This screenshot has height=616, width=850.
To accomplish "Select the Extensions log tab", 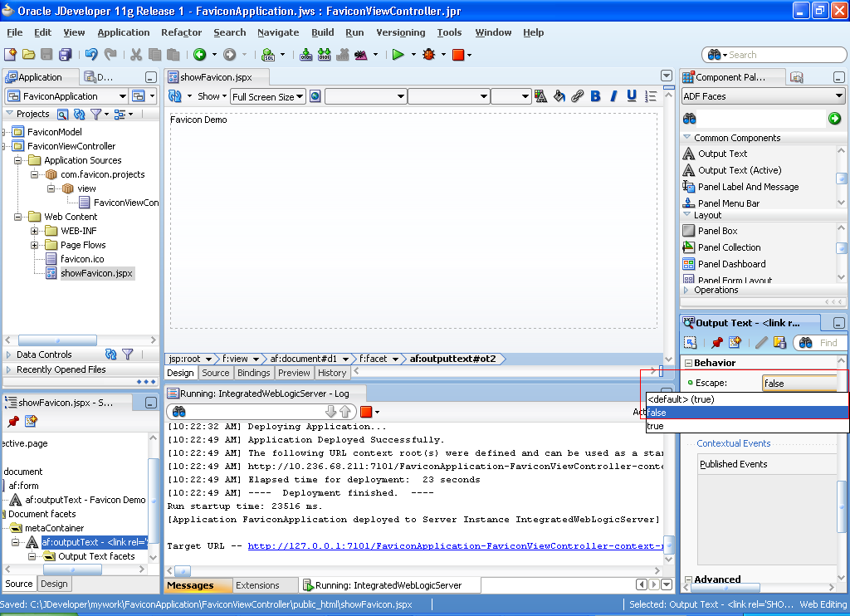I will pos(257,585).
